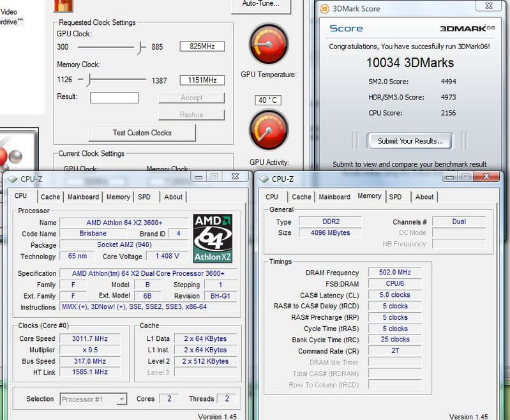Viewport: 510px width, 420px height.
Task: Click the empty Result text field
Action: pyautogui.click(x=114, y=98)
